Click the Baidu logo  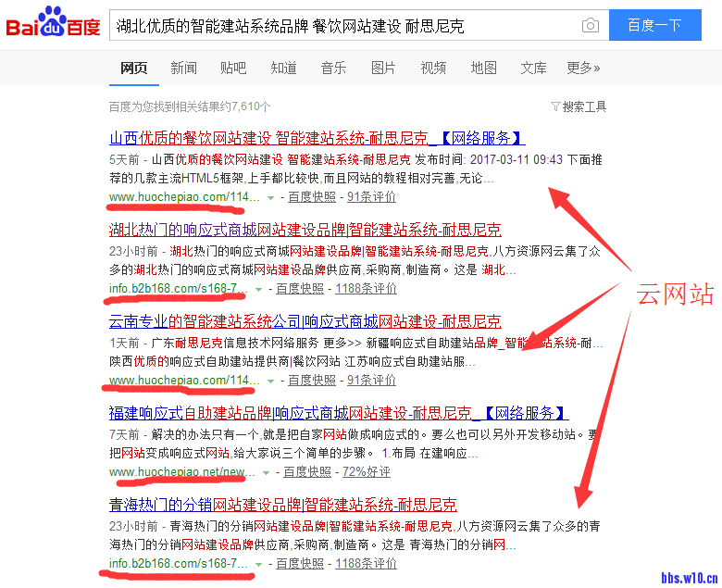pyautogui.click(x=53, y=22)
